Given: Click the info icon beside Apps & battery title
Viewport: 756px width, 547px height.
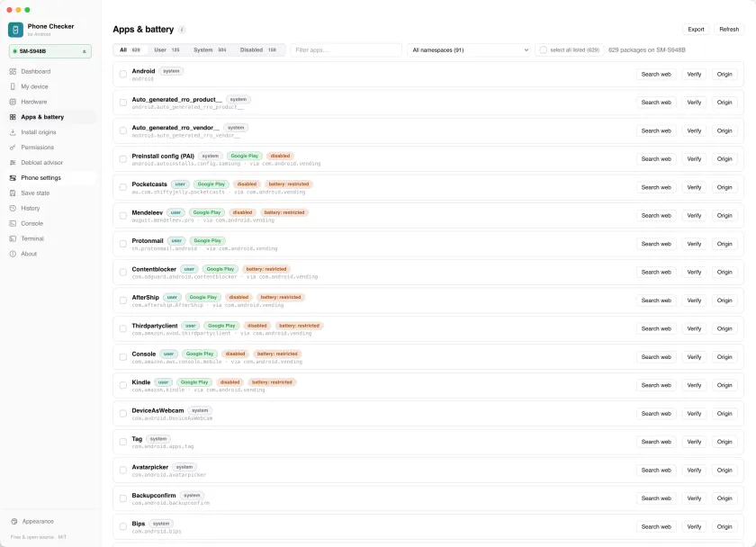Looking at the screenshot, I should click(x=182, y=30).
